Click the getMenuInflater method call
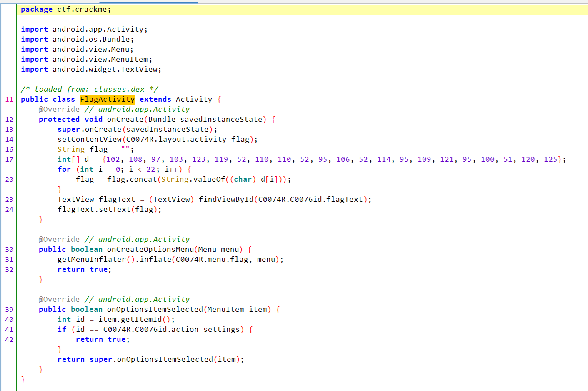 [x=92, y=259]
